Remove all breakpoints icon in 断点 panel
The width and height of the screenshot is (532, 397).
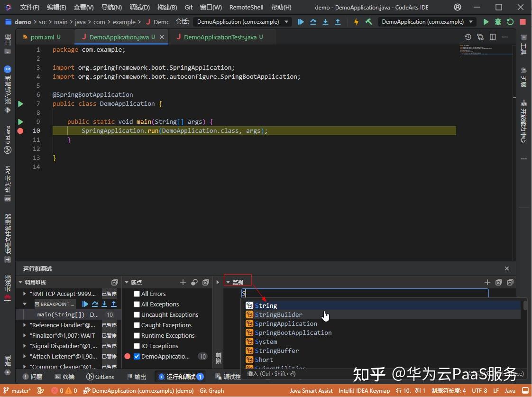point(206,282)
